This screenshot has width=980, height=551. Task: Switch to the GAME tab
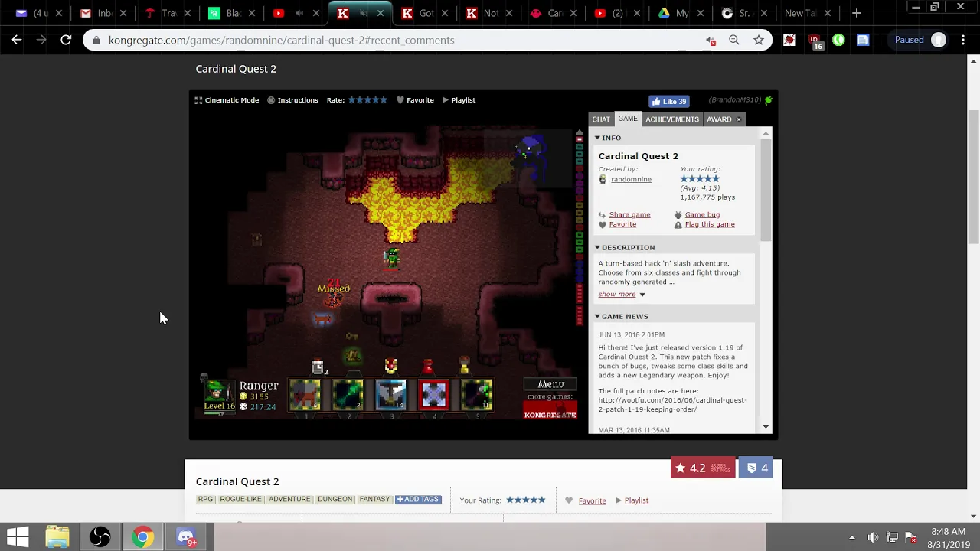click(628, 119)
